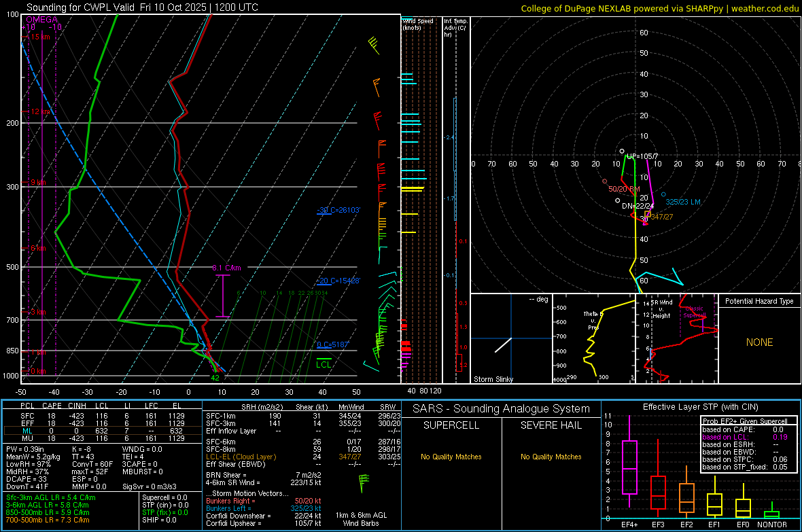The width and height of the screenshot is (802, 532).
Task: Click the sounding title for CWPL 1200 UTC
Action: point(142,7)
